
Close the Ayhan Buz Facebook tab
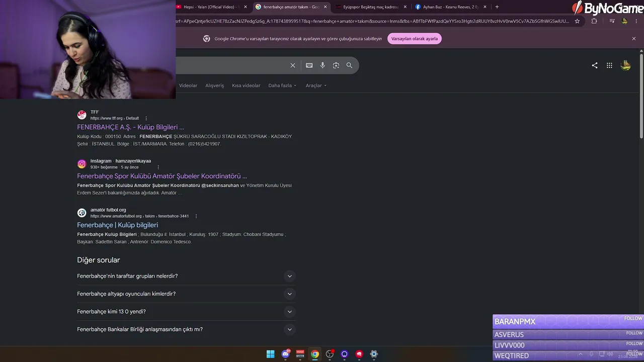[485, 7]
